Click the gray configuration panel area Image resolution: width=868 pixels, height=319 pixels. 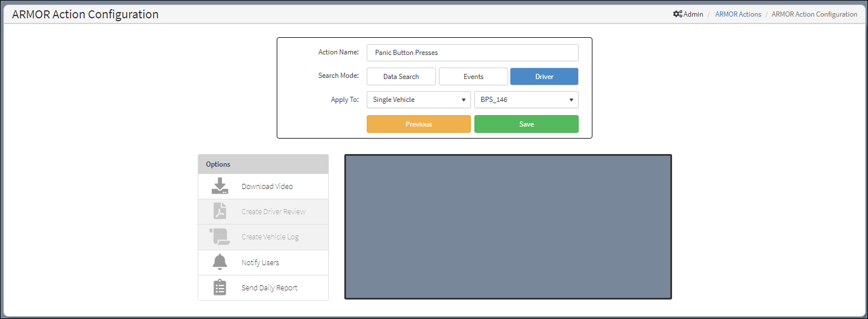(x=508, y=227)
